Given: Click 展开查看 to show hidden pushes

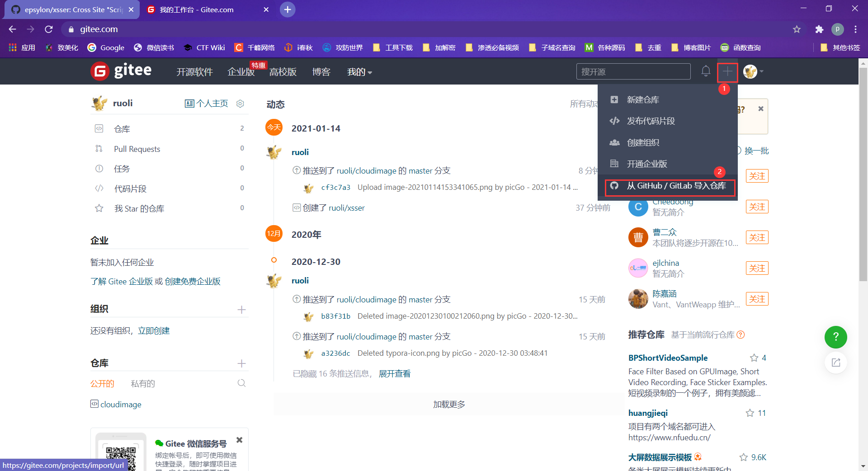Looking at the screenshot, I should click(395, 374).
